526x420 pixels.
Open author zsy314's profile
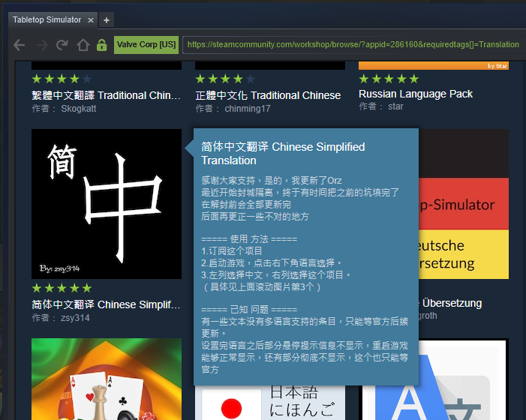(x=75, y=318)
